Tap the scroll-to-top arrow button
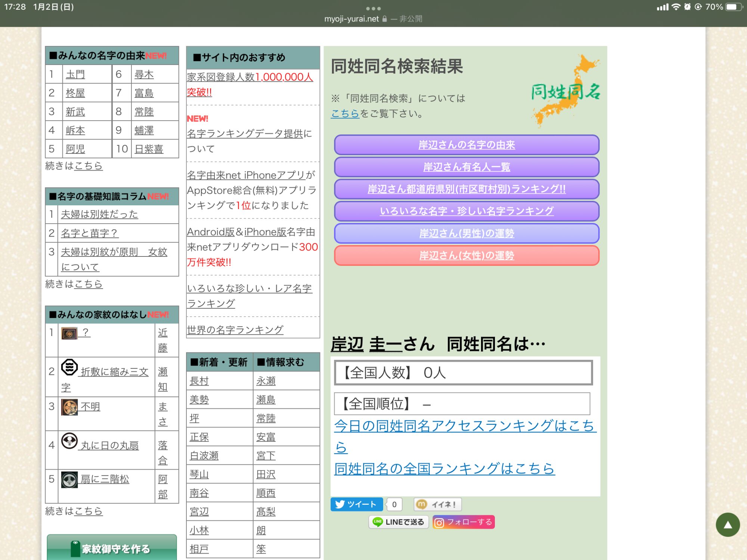Image resolution: width=747 pixels, height=560 pixels. [727, 525]
